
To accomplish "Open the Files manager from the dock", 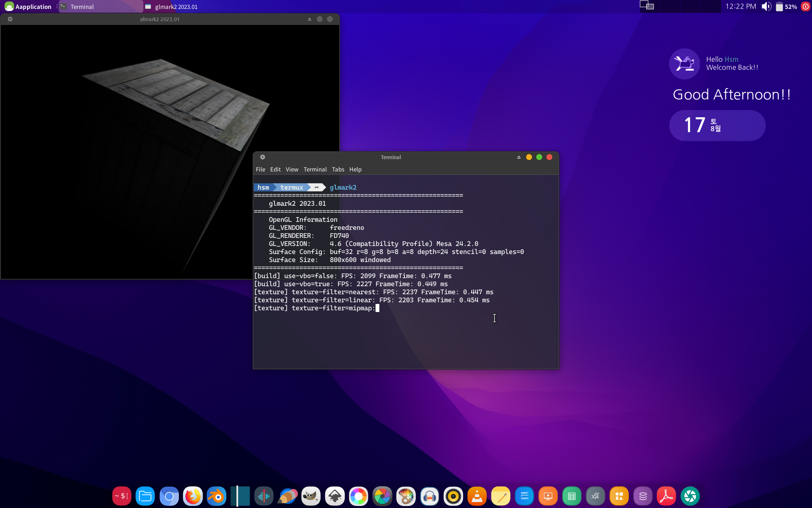I will 145,496.
